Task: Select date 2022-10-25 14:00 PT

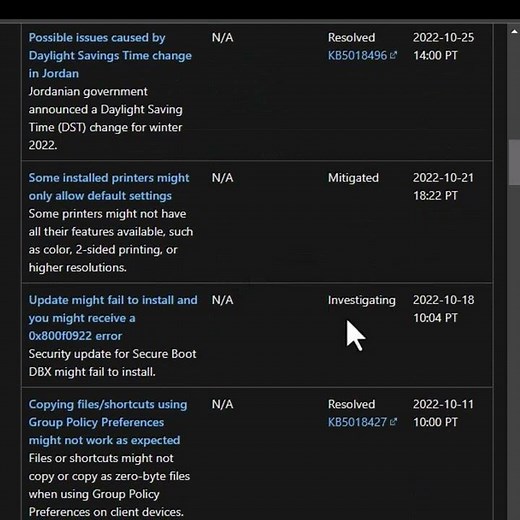Action: point(443,46)
